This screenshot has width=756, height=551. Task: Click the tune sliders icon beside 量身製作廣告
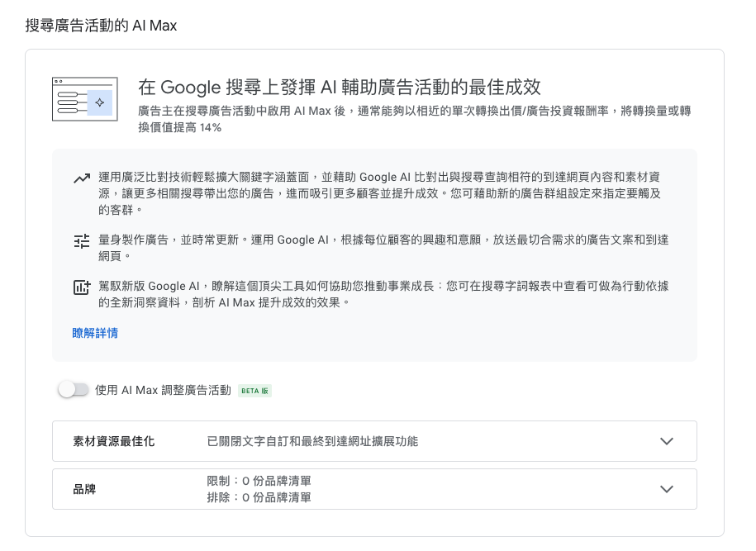point(82,240)
